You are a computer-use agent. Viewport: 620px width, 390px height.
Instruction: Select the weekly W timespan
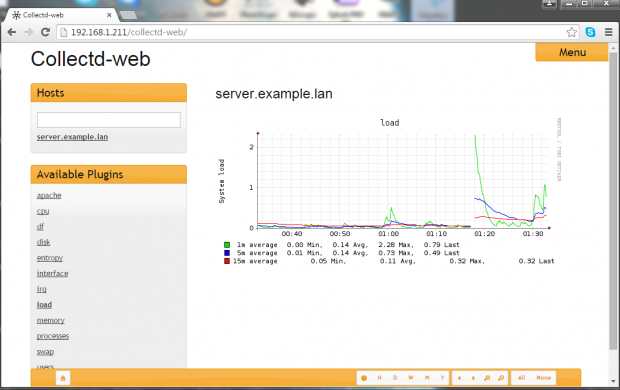pyautogui.click(x=411, y=378)
